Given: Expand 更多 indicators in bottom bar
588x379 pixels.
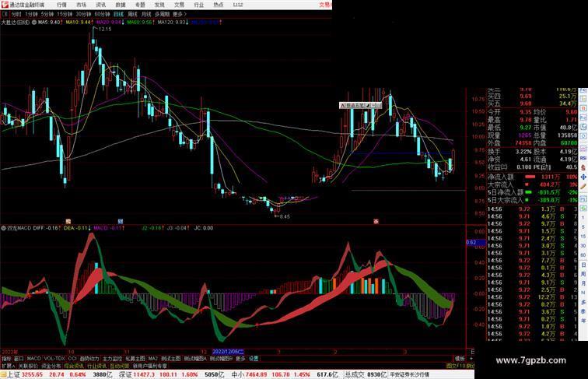Looking at the screenshot, I should 240,359.
